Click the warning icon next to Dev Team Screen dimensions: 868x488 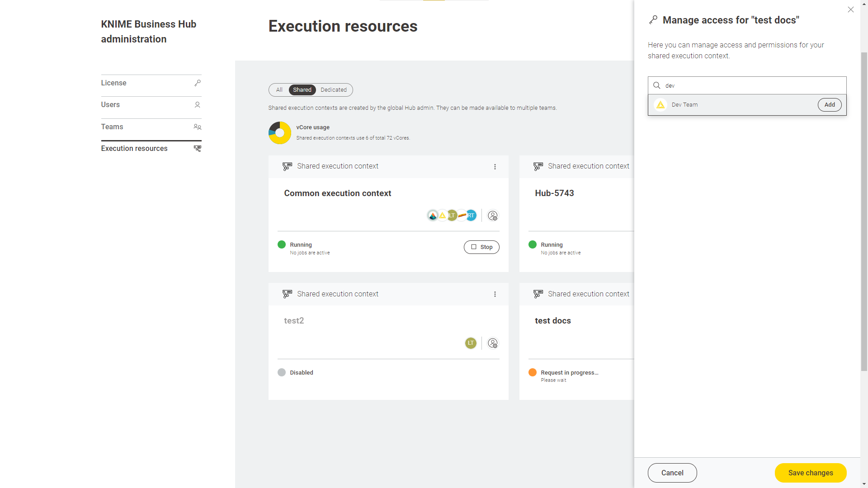[660, 105]
